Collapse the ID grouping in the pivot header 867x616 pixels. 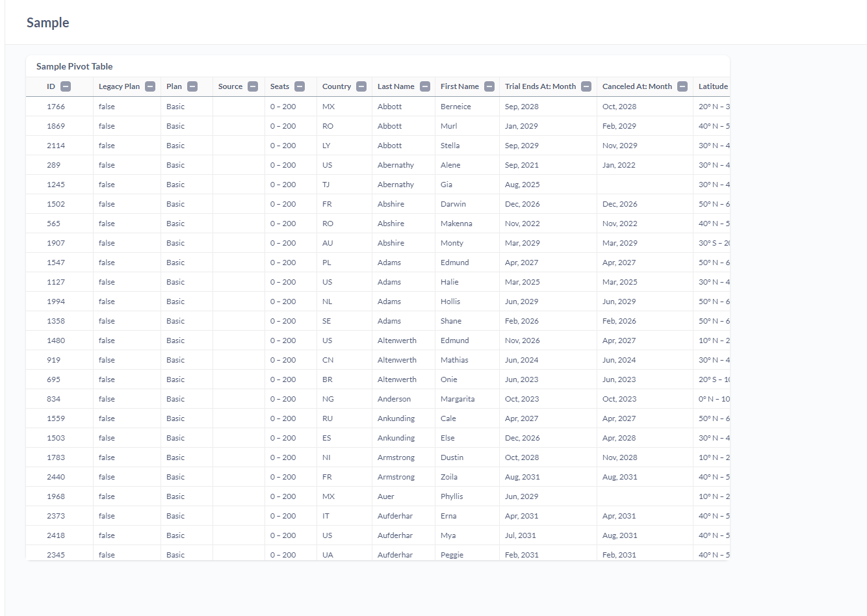[64, 86]
